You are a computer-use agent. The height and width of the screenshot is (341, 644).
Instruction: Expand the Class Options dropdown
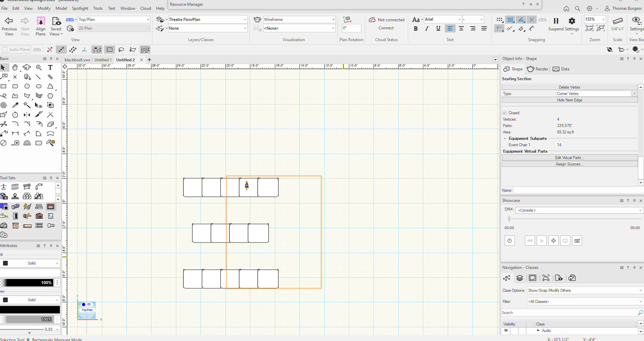[585, 290]
